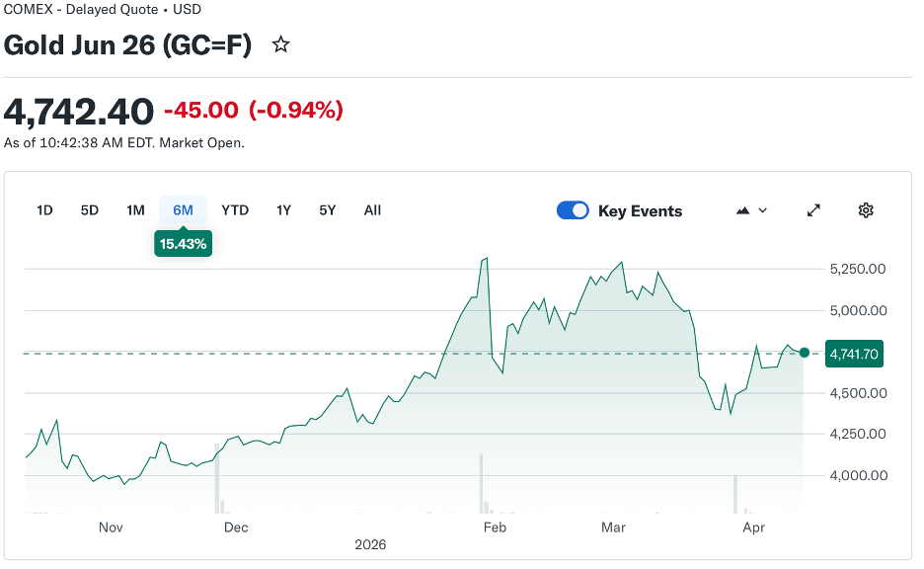Open the chart type dropdown
Image resolution: width=924 pixels, height=569 pixels.
click(751, 210)
